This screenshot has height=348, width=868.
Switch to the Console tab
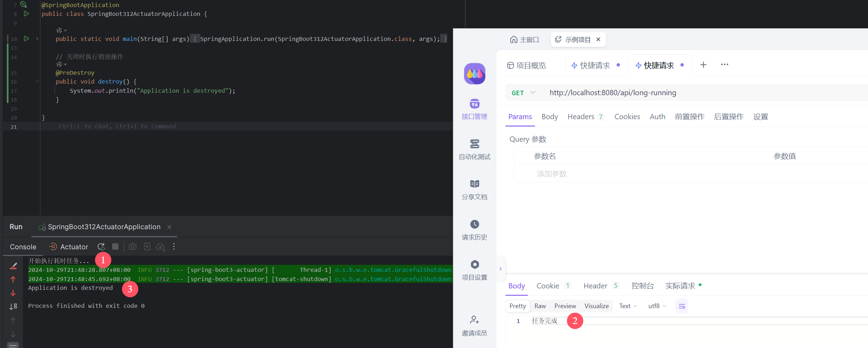[x=23, y=247]
